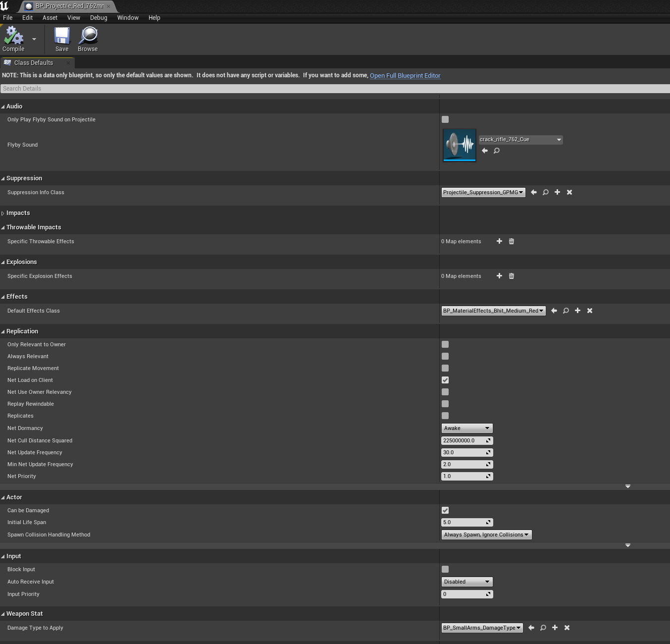
Task: Toggle Only Play Flyby Sound on Projectile
Action: [x=445, y=119]
